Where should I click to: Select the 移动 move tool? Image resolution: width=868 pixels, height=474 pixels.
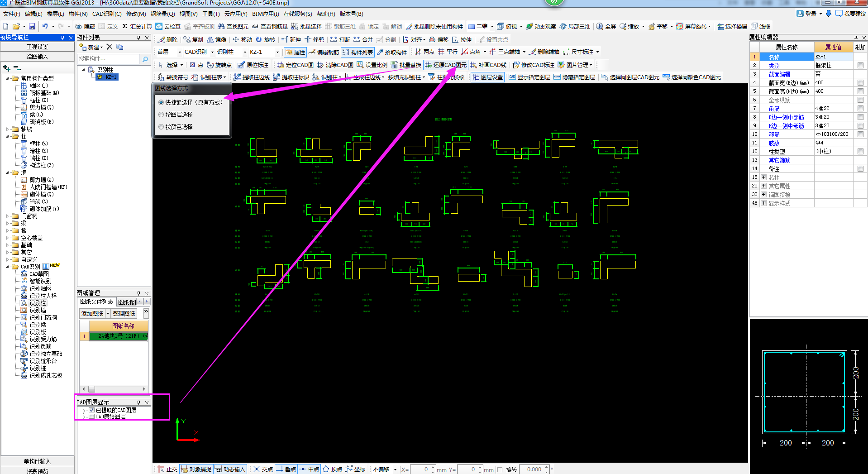point(242,39)
